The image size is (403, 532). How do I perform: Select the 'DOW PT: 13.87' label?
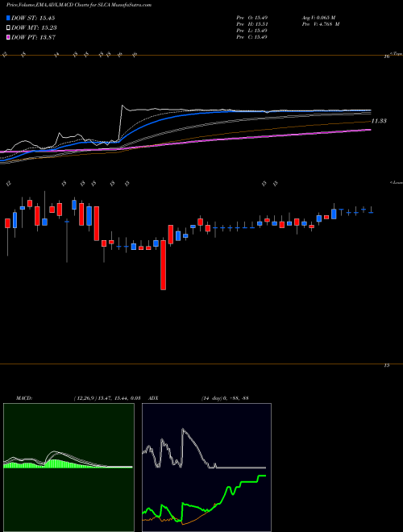tap(33, 37)
